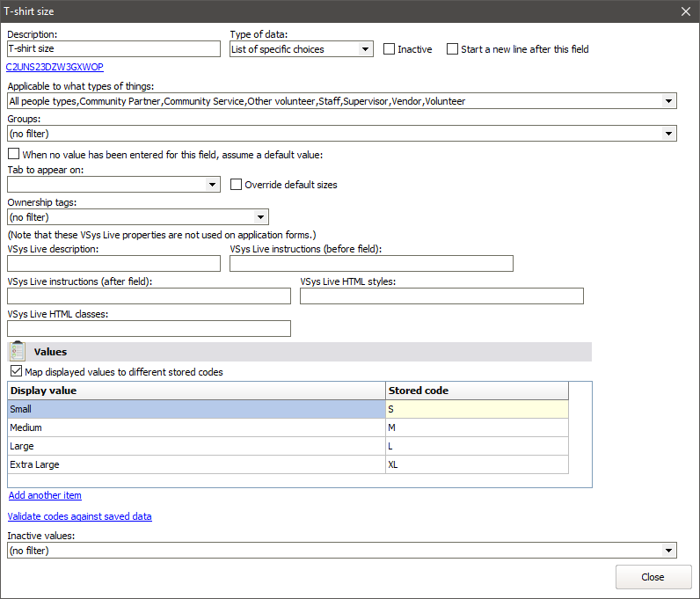The image size is (700, 599).
Task: Enable Start a new line after this field
Action: pos(453,49)
